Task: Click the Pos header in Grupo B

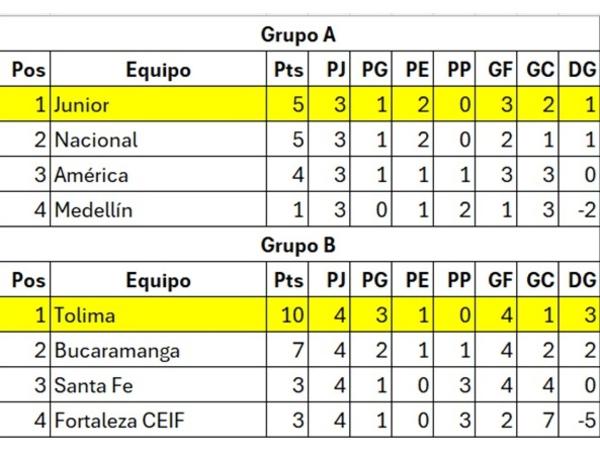Action: [26, 281]
